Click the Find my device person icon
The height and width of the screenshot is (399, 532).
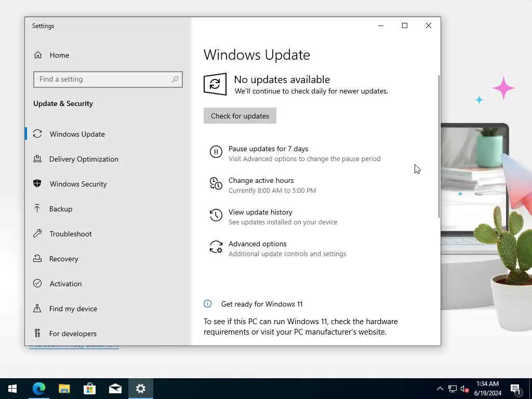click(37, 309)
